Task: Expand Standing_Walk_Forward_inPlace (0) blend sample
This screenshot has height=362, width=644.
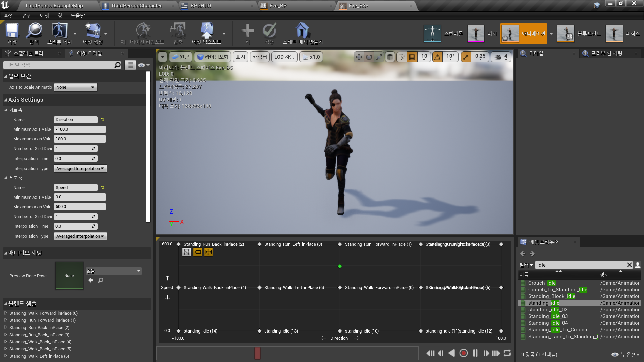Action: pos(5,313)
